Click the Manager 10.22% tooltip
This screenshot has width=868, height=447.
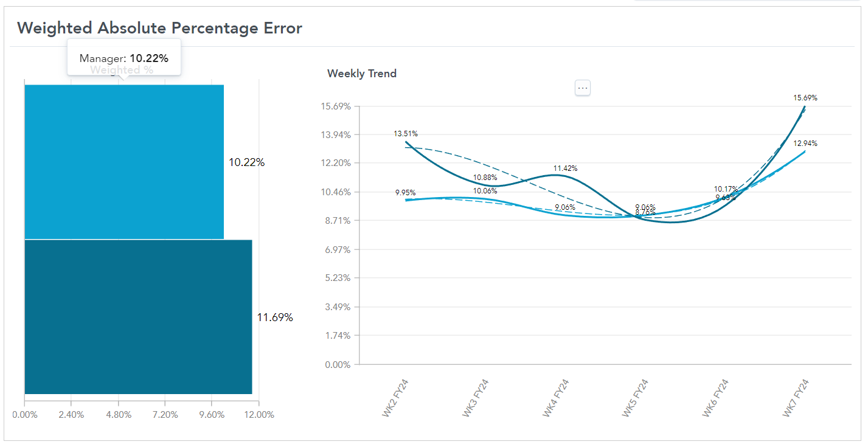pos(124,58)
